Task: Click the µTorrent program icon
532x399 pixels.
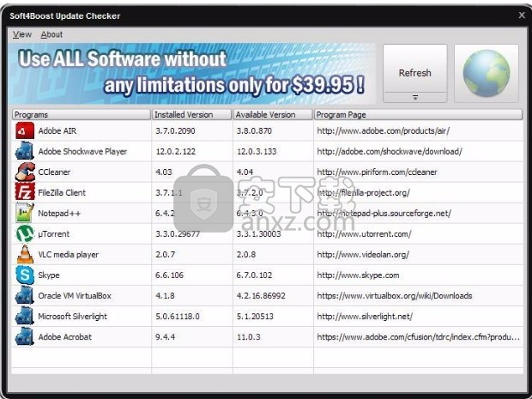Action: (x=25, y=233)
